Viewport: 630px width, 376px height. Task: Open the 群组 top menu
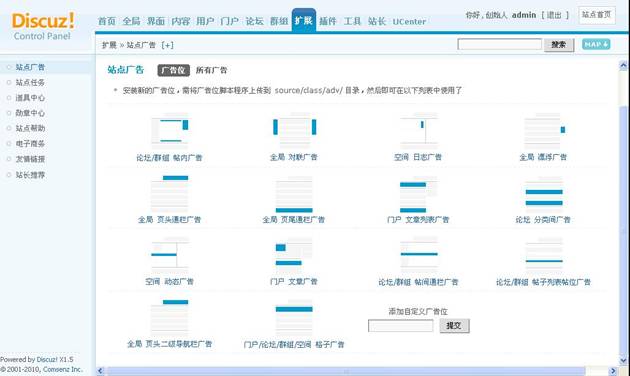coord(279,21)
